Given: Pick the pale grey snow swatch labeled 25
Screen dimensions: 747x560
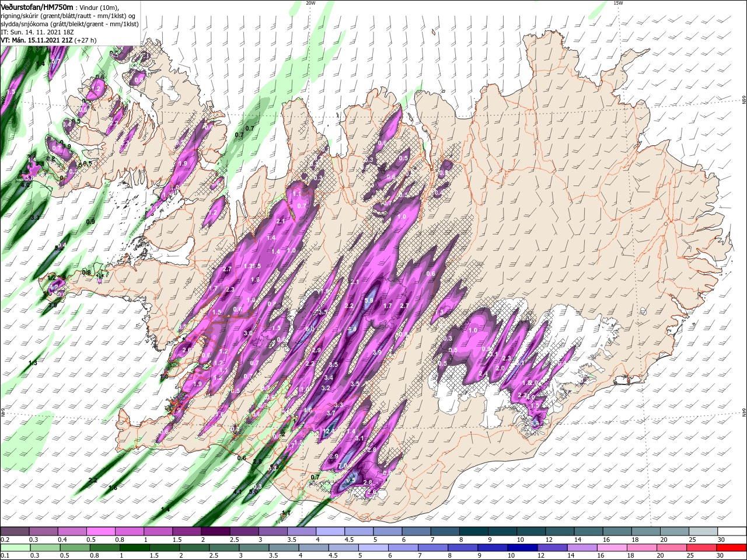Looking at the screenshot, I should pyautogui.click(x=704, y=532).
